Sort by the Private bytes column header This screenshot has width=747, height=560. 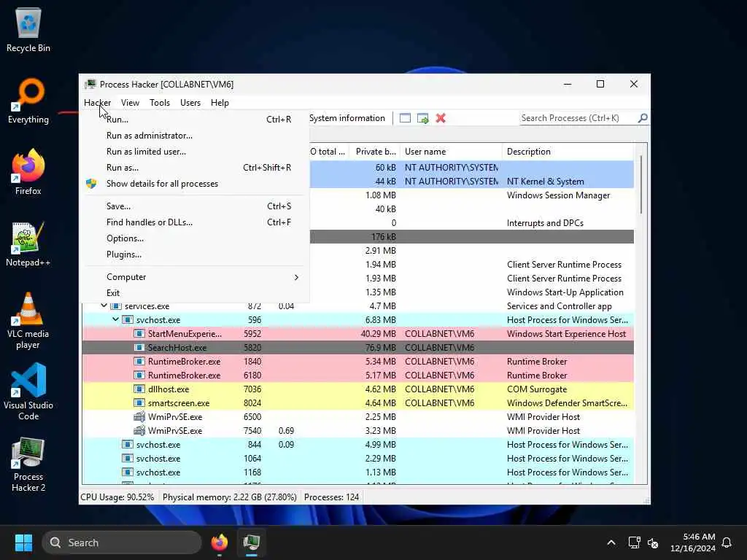click(376, 152)
